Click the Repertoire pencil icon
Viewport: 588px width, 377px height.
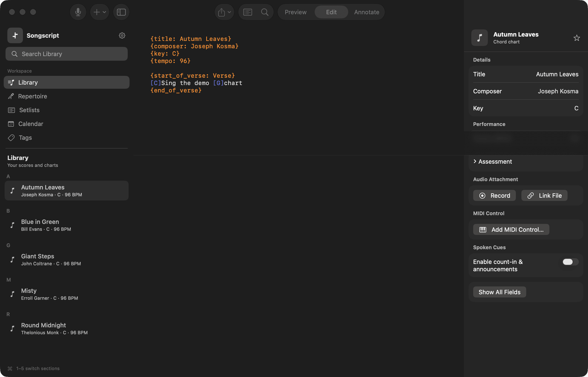pyautogui.click(x=11, y=96)
